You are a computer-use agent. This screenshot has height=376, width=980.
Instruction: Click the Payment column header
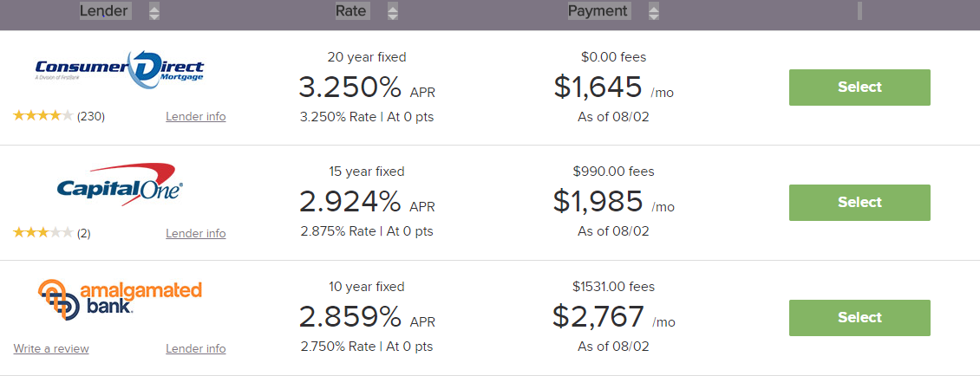pyautogui.click(x=598, y=11)
